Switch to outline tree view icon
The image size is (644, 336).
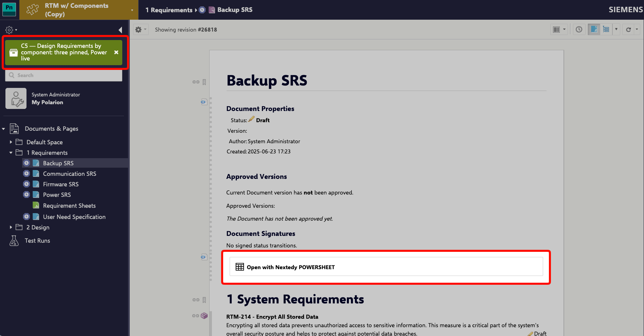coord(606,30)
